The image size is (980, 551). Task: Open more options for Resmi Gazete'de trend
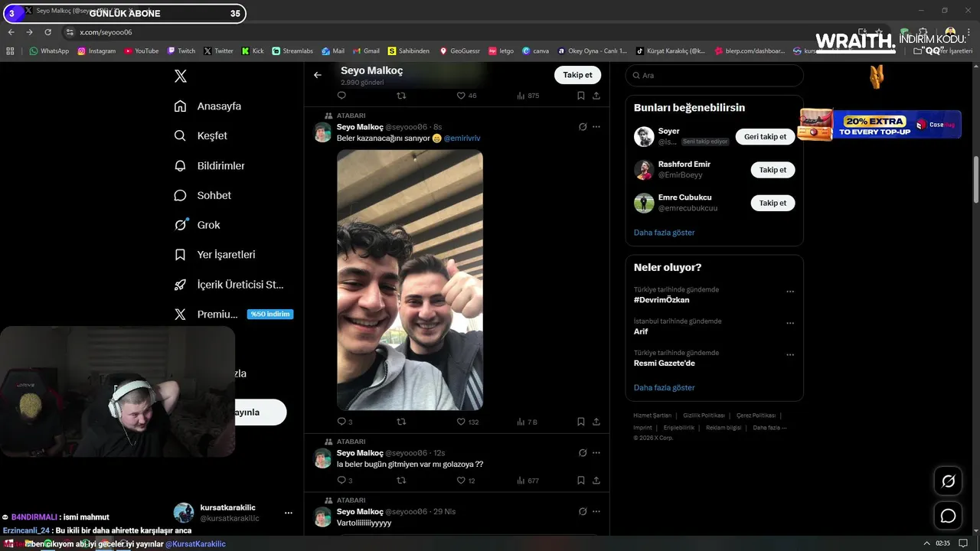point(790,355)
